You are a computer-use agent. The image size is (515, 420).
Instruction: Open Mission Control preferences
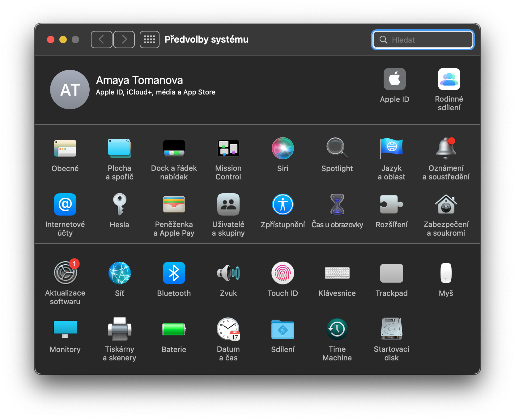pos(228,149)
